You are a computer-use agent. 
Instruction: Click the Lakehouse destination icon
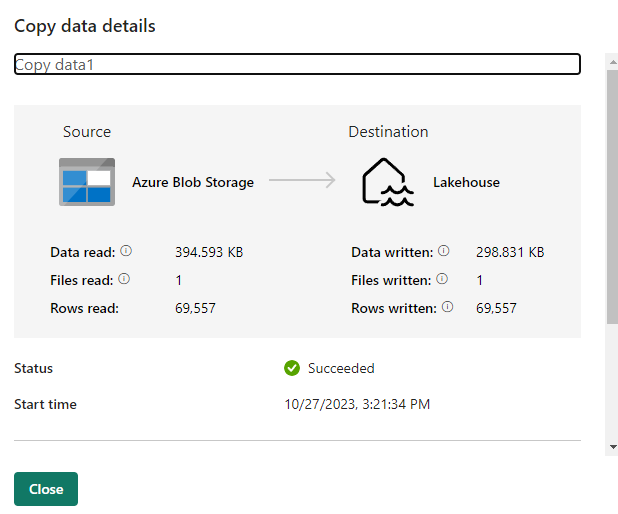coord(387,182)
